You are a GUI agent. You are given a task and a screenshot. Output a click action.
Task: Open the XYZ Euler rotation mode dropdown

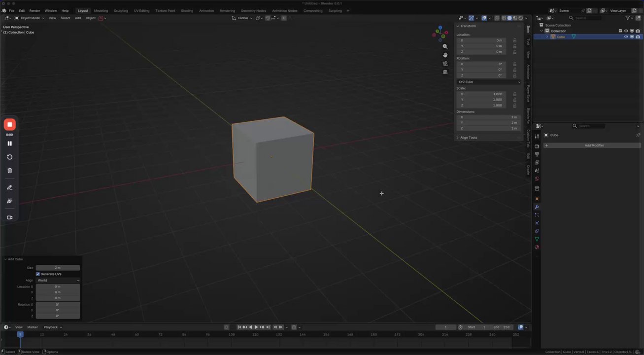click(x=488, y=82)
